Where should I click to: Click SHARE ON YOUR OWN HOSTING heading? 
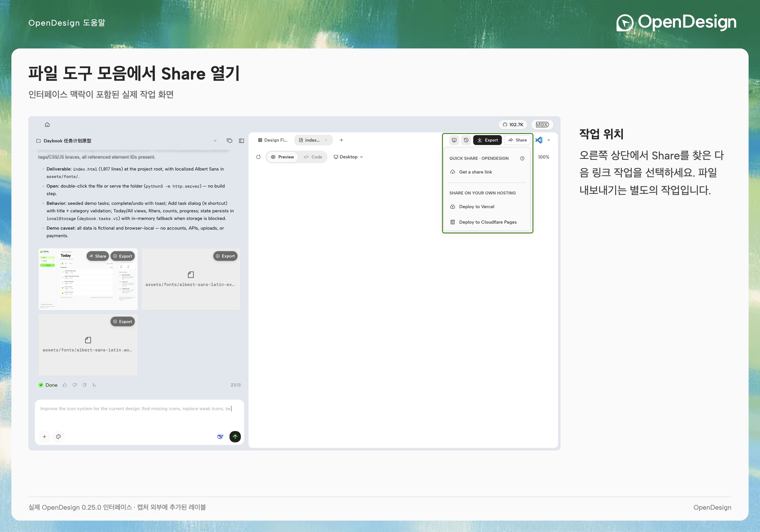482,193
